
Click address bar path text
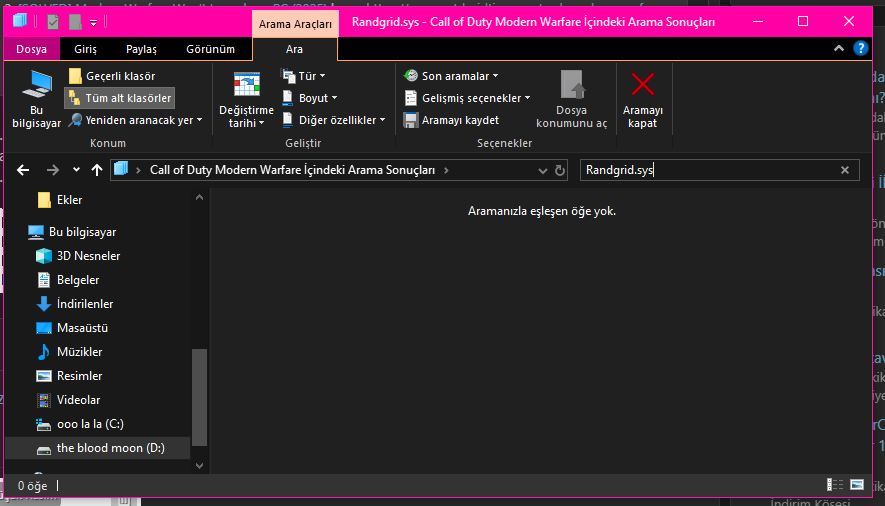coord(292,170)
